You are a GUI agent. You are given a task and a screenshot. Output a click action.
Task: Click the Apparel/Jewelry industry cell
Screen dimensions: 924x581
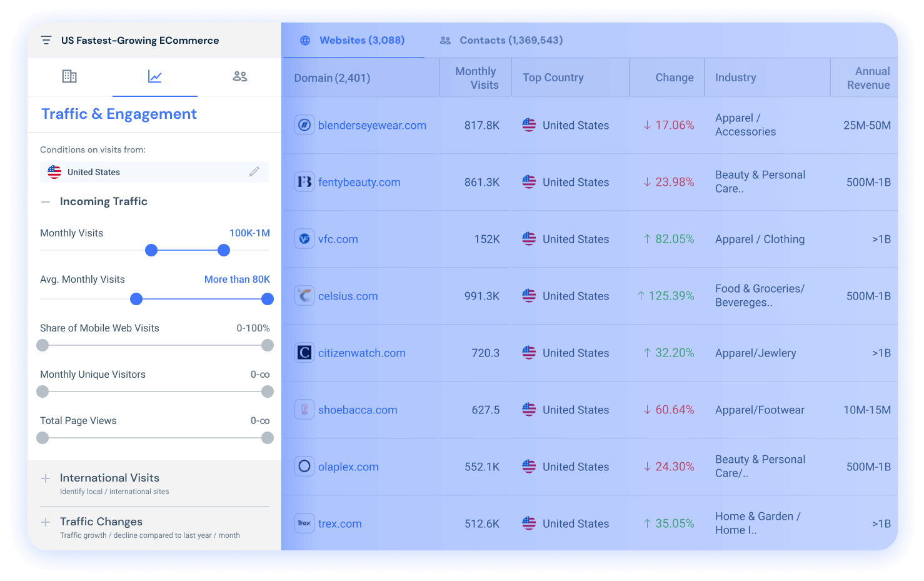[756, 353]
